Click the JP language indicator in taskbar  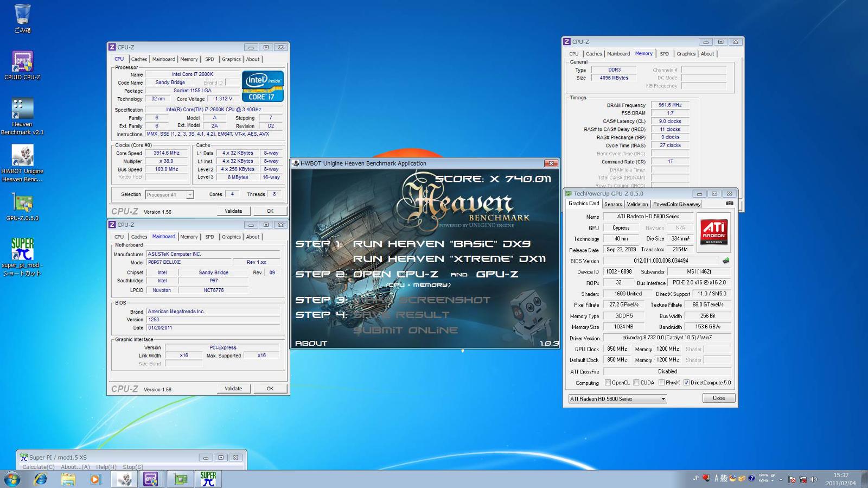click(695, 478)
